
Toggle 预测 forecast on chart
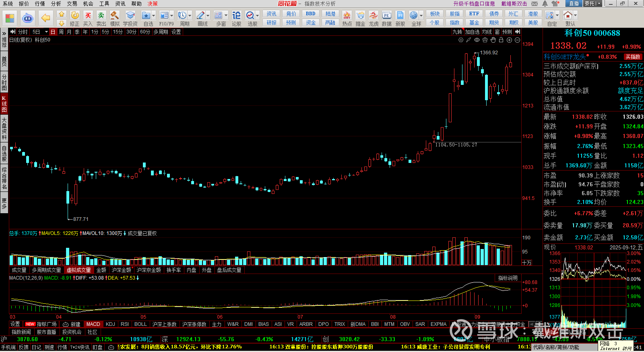[507, 32]
